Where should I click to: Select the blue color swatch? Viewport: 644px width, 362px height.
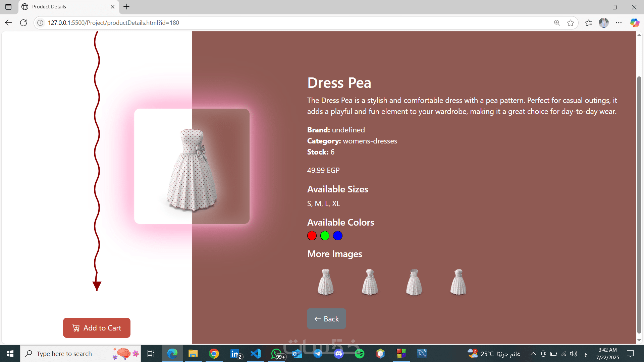[x=337, y=236]
